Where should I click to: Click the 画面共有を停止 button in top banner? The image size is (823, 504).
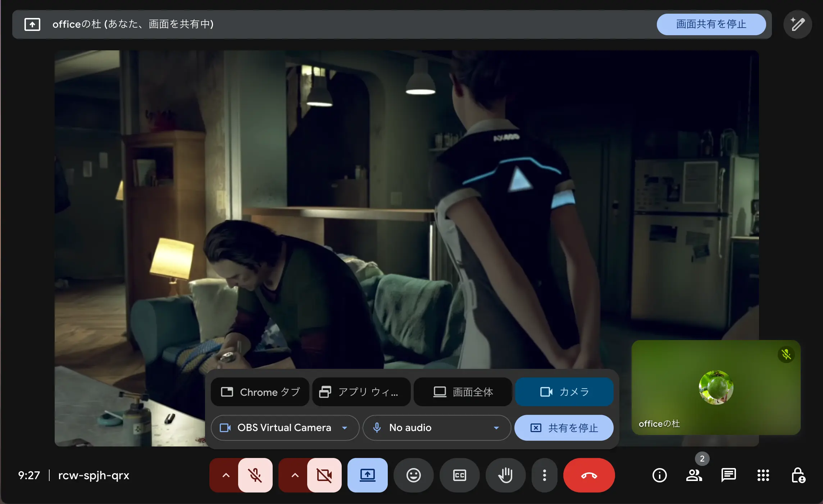click(x=711, y=24)
